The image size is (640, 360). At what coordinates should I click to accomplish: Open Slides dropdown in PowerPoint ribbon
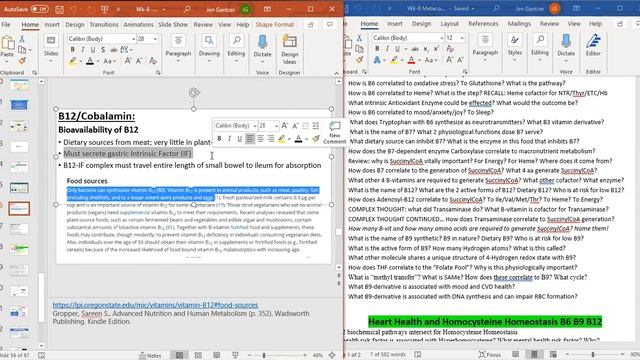coord(51,48)
